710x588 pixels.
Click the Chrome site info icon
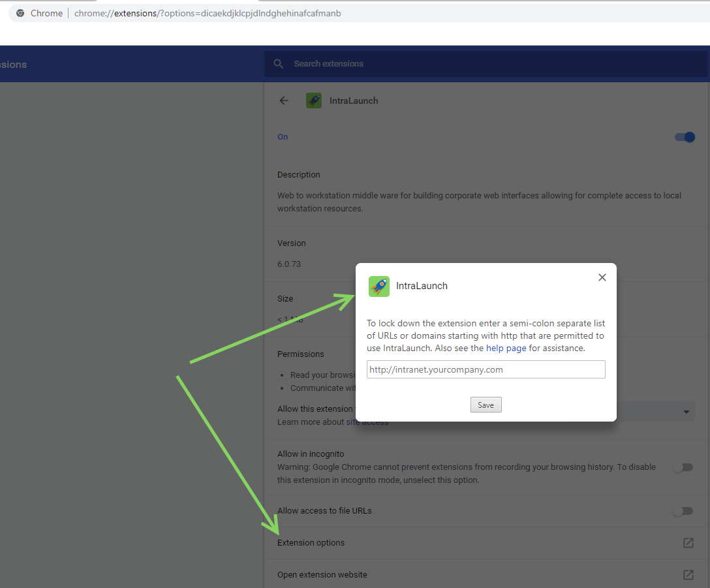coord(20,13)
